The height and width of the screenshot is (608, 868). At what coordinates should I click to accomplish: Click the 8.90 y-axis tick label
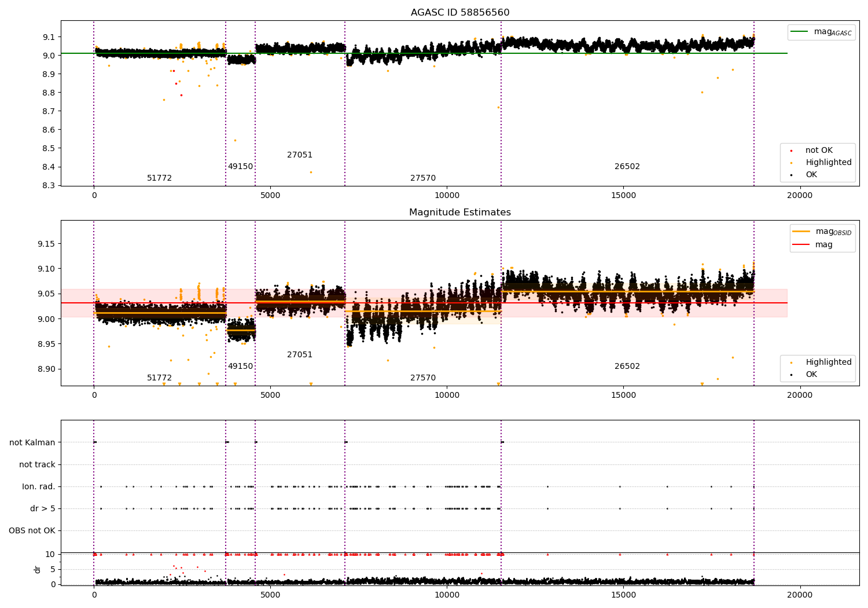pos(47,369)
